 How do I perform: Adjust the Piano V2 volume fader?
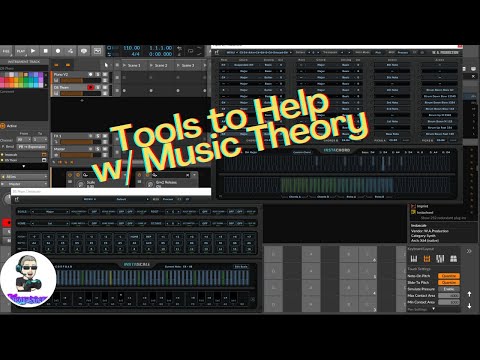pyautogui.click(x=80, y=81)
